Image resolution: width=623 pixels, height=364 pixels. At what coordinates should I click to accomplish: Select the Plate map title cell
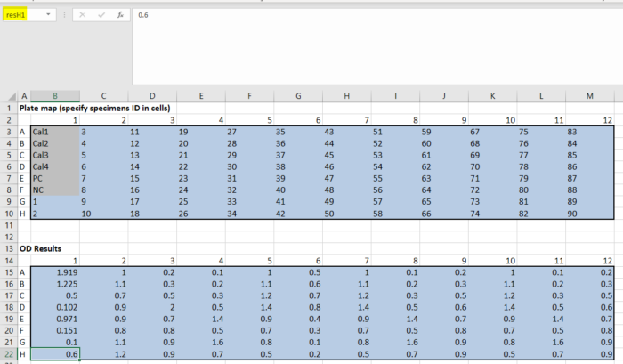[95, 108]
